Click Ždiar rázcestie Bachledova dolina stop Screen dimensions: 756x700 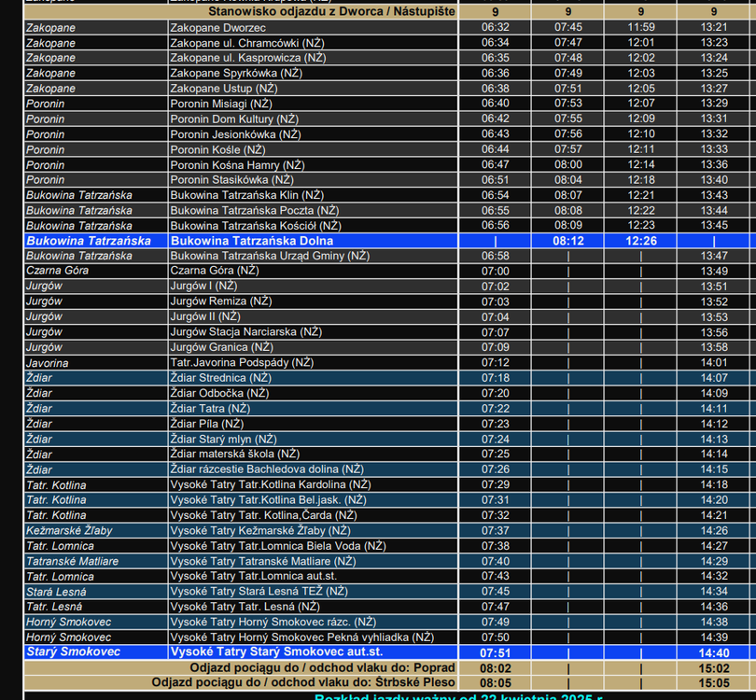click(267, 469)
